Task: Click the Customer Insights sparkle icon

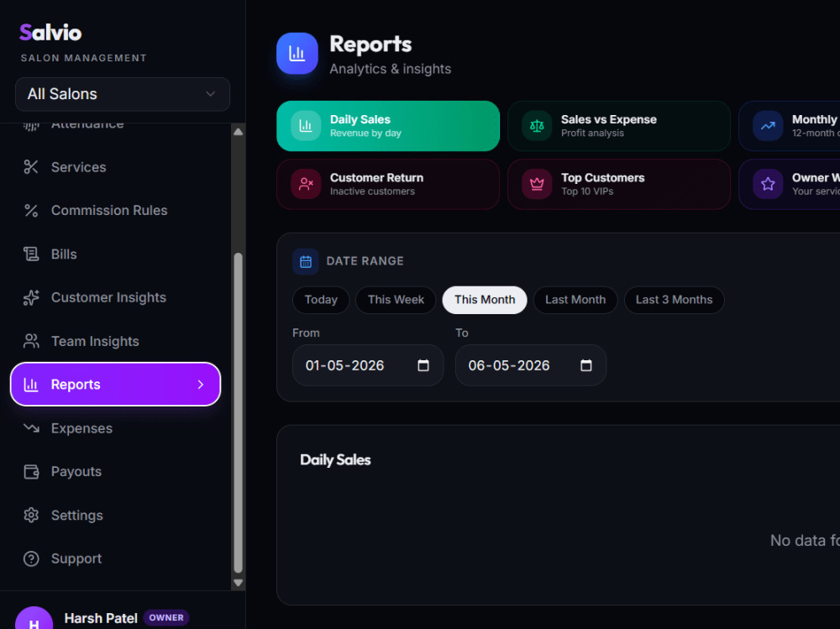Action: click(31, 297)
